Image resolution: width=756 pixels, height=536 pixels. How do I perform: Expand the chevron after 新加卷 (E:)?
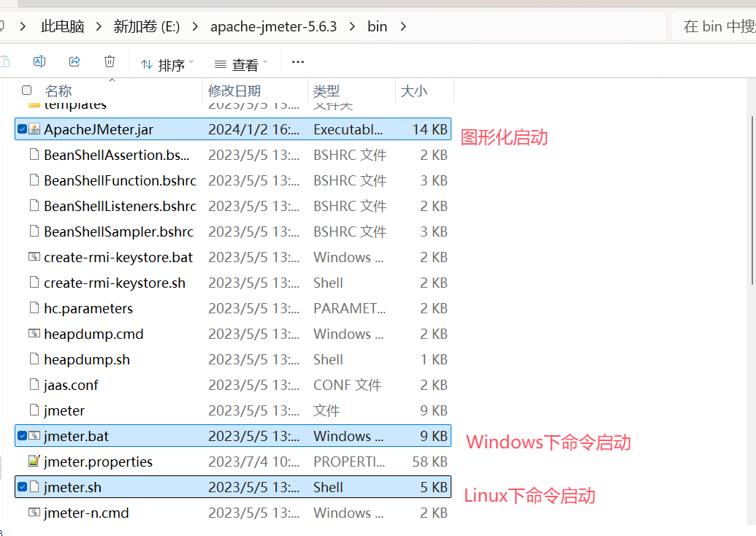point(195,26)
